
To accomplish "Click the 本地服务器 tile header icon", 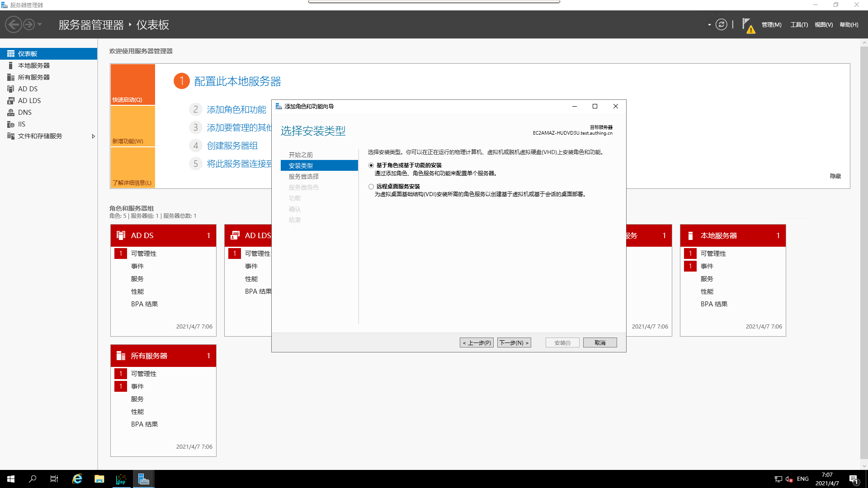I will pyautogui.click(x=690, y=235).
